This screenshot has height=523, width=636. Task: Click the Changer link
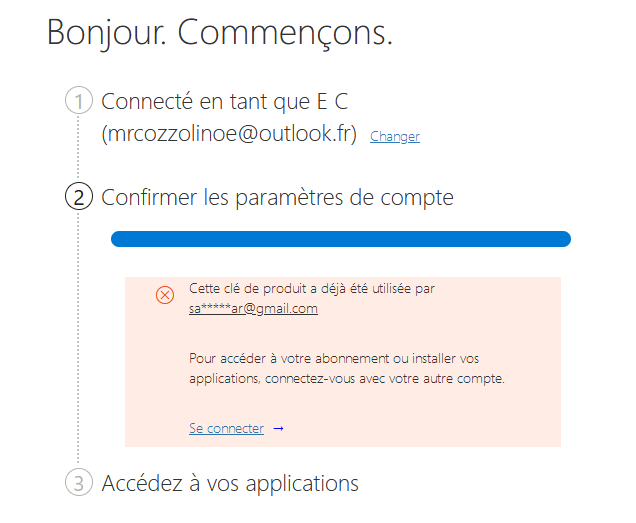[394, 137]
